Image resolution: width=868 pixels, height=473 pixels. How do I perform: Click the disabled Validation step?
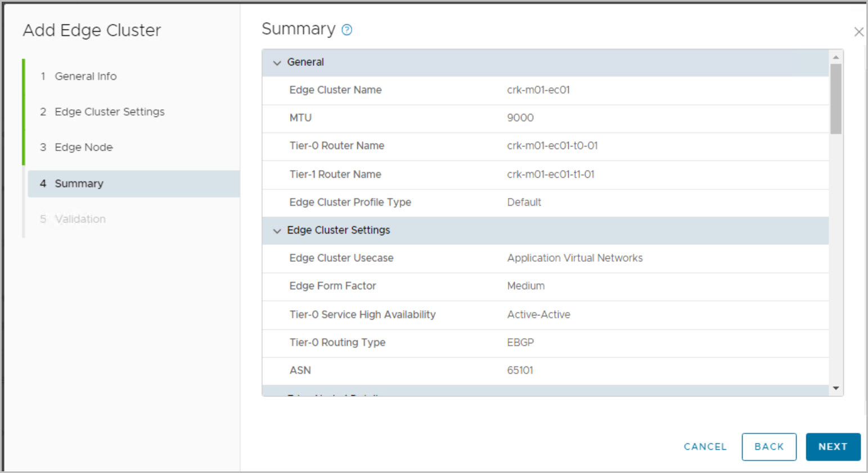click(80, 219)
